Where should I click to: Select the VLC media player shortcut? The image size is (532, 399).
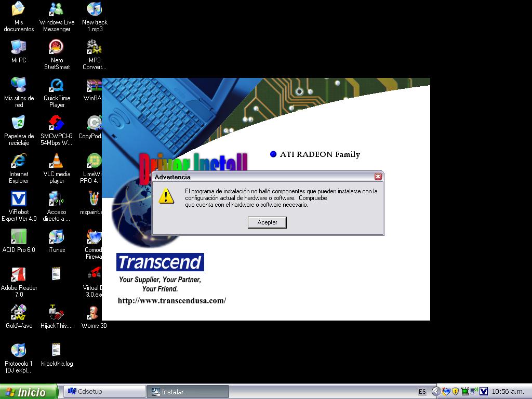pos(57,169)
